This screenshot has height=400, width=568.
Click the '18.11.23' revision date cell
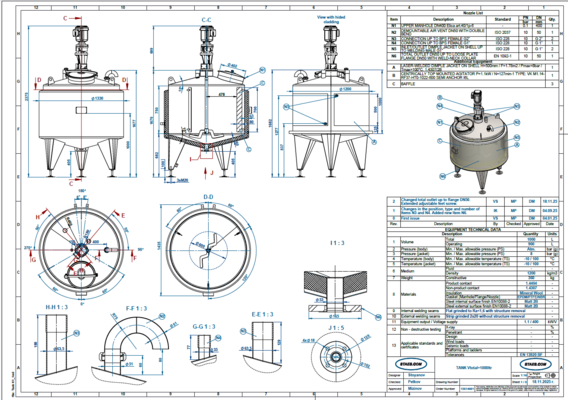550,201
